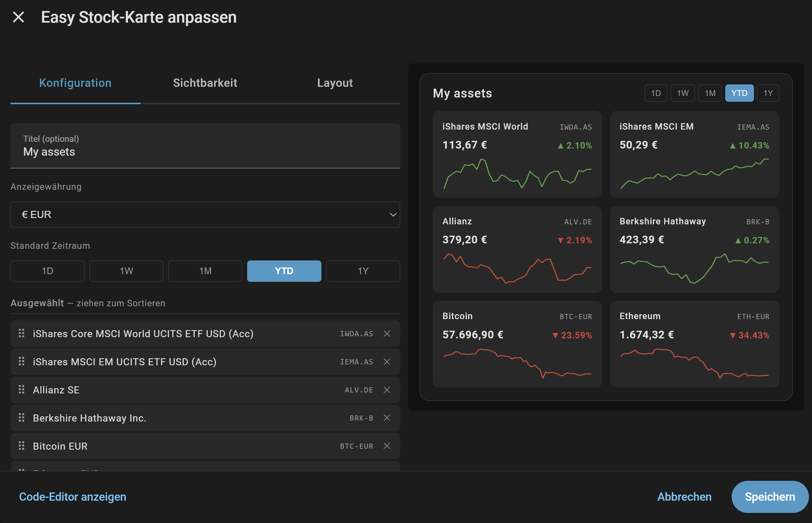Close the Easy Stock card editor dialog
The height and width of the screenshot is (523, 812).
(x=18, y=17)
